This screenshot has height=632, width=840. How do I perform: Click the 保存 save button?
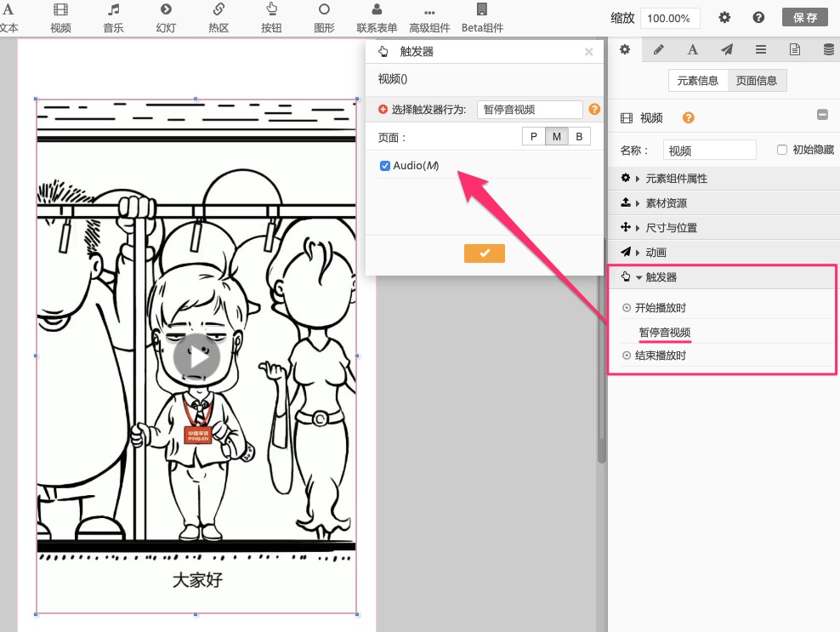click(x=804, y=18)
